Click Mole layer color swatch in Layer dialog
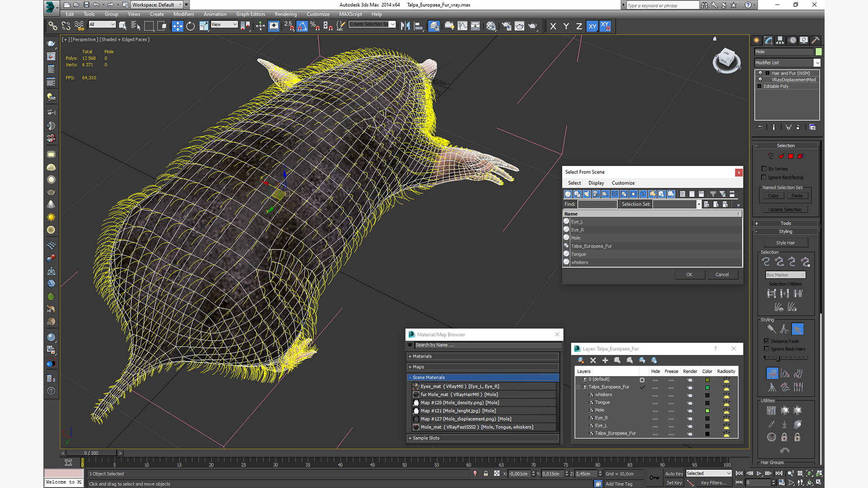 (707, 411)
